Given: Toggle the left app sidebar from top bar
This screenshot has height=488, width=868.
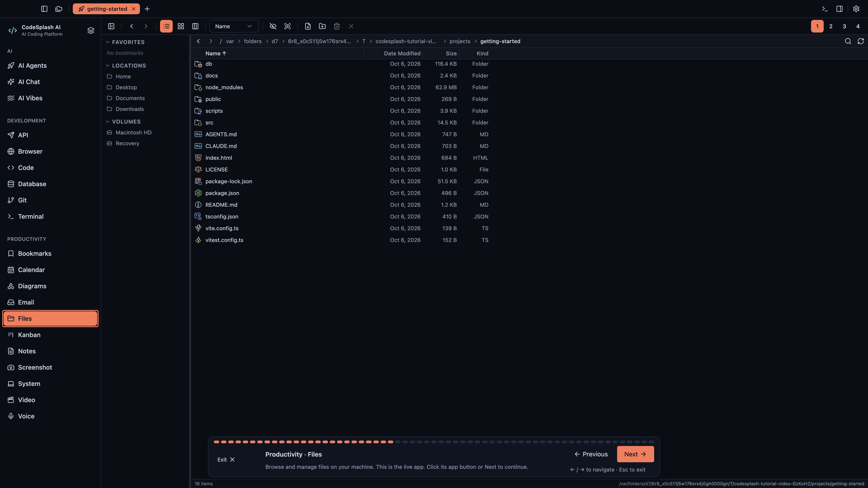Looking at the screenshot, I should coord(44,9).
